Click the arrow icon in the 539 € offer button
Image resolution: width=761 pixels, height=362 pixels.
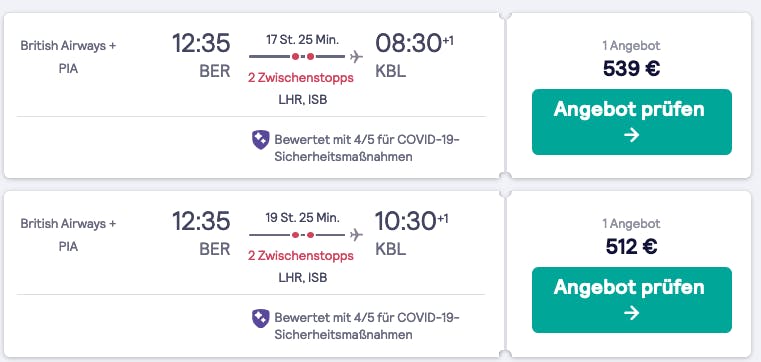click(631, 135)
